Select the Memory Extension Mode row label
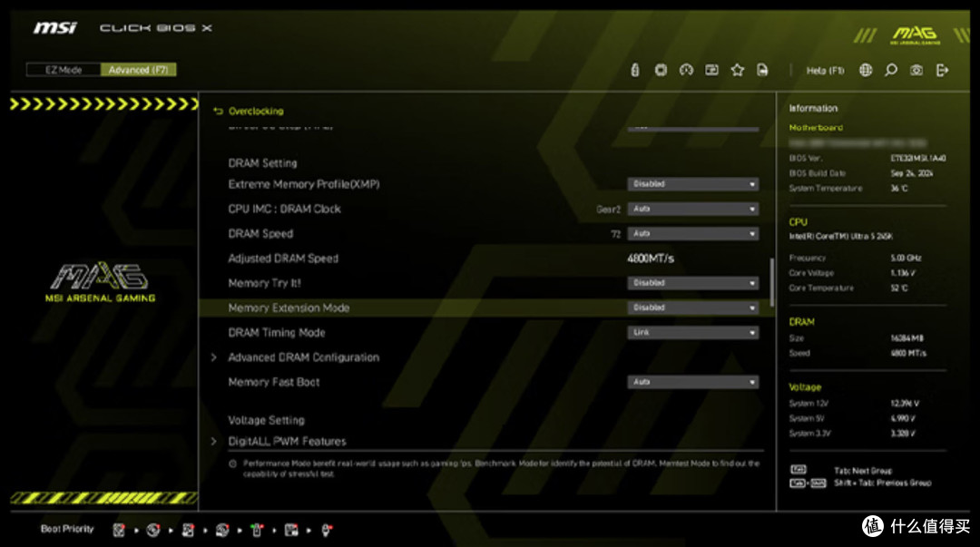 (x=289, y=308)
